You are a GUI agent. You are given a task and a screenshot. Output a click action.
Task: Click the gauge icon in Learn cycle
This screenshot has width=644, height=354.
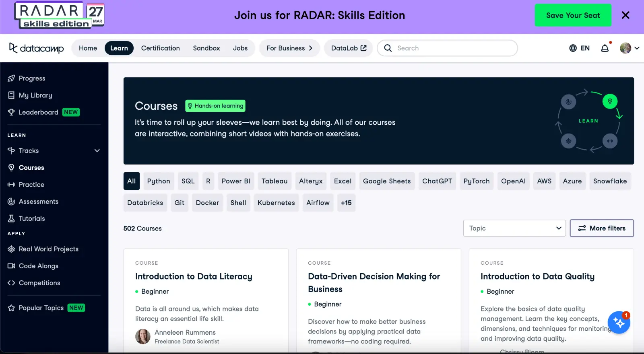click(569, 102)
